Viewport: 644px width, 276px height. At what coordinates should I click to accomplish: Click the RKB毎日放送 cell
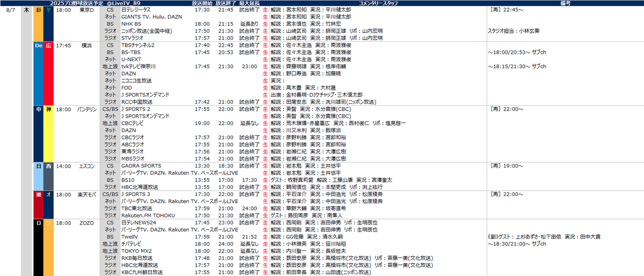click(x=137, y=258)
